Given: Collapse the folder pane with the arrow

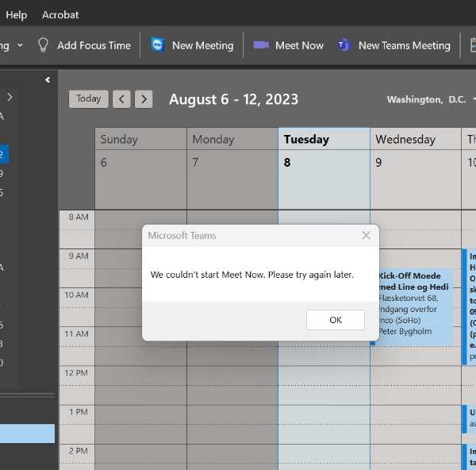Looking at the screenshot, I should click(x=48, y=80).
